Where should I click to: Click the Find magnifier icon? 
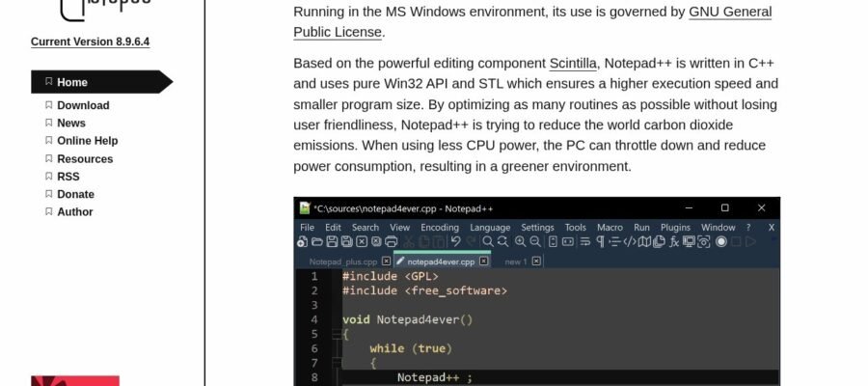488,241
